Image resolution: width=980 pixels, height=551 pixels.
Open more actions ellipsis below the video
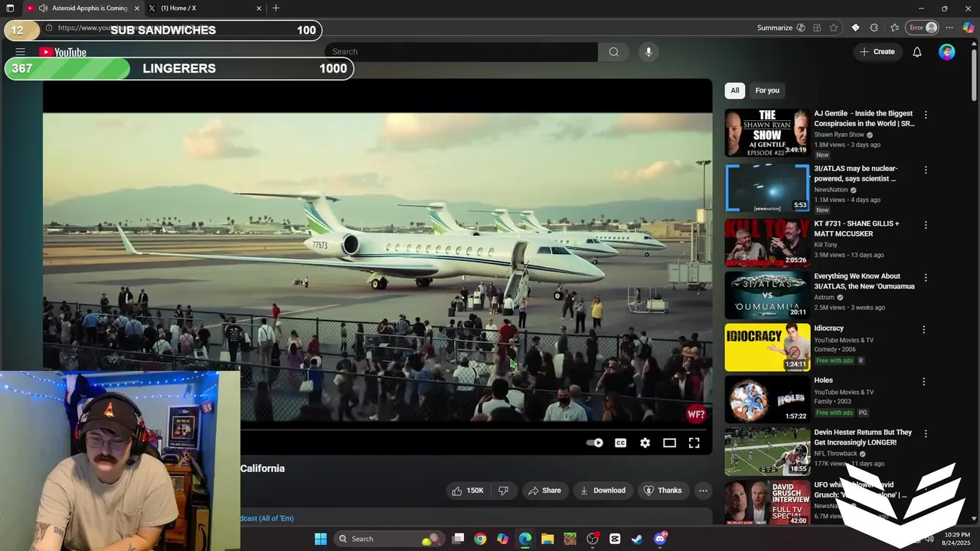703,491
